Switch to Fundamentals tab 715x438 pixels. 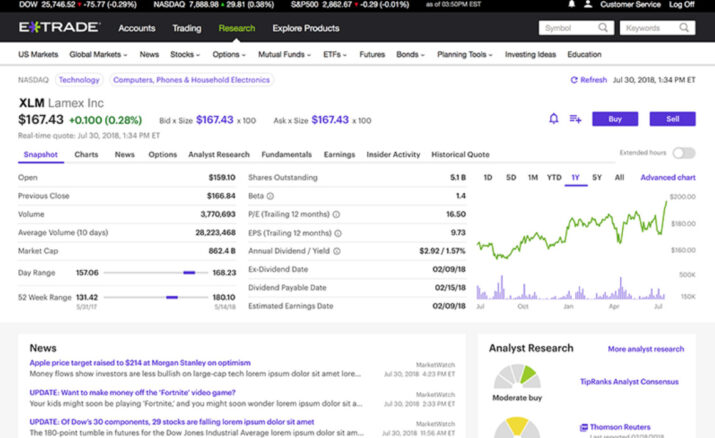286,155
